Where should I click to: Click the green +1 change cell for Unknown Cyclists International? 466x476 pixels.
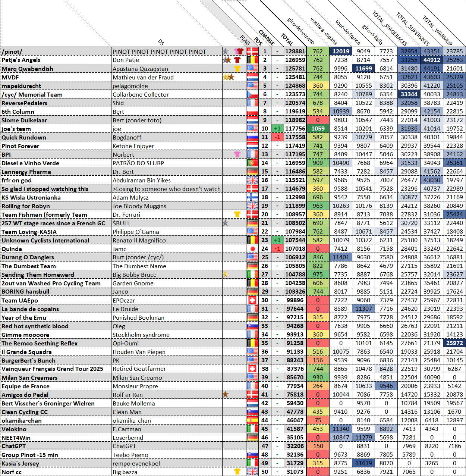point(277,240)
